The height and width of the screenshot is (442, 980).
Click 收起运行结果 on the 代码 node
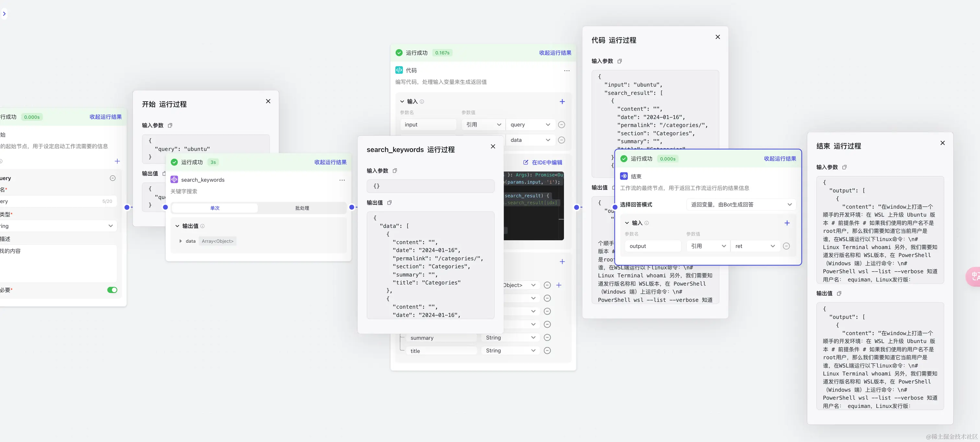pyautogui.click(x=555, y=53)
